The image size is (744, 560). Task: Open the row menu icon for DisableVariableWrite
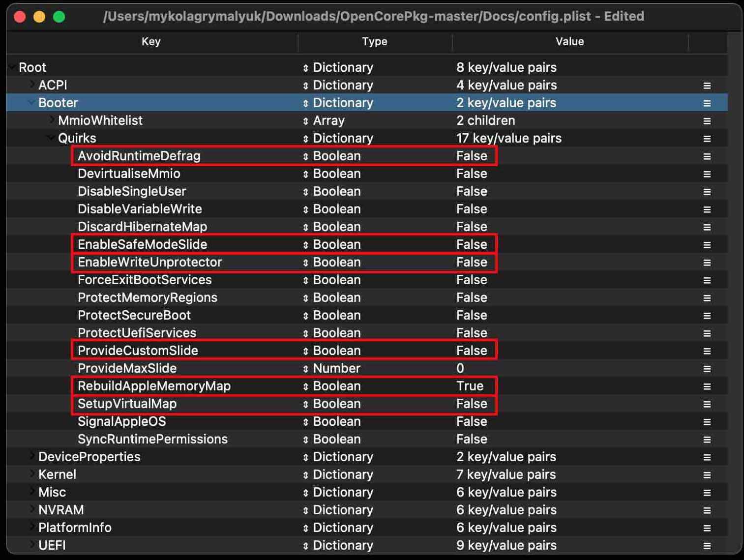click(x=707, y=209)
